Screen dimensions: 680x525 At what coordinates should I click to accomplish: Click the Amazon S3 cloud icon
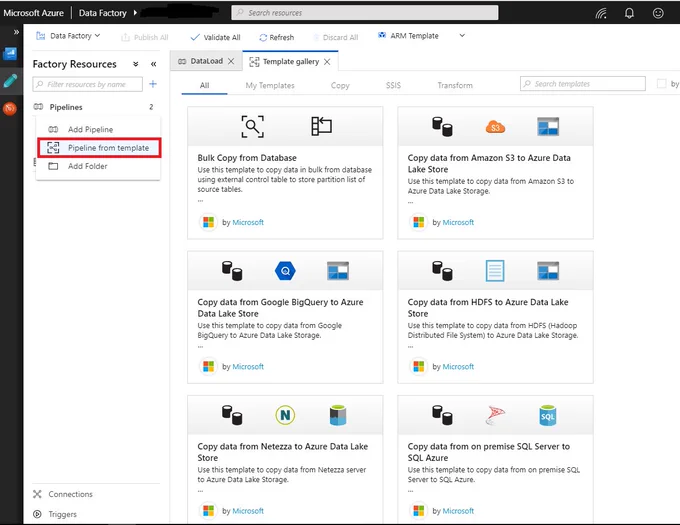tap(495, 127)
